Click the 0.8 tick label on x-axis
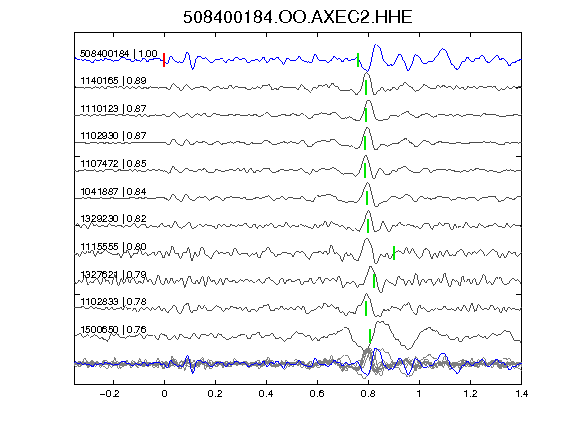Screen dimensions: 576x432 click(368, 394)
